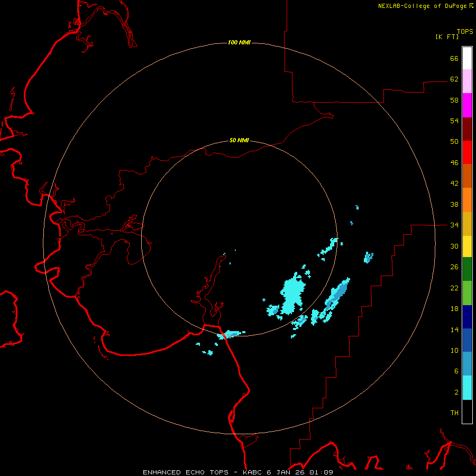Select the 6 legend value
Image resolution: width=476 pixels, height=476 pixels.
click(x=456, y=371)
